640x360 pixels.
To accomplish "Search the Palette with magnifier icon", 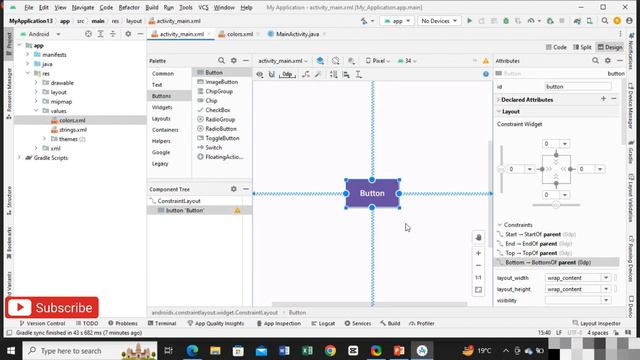I will (x=221, y=60).
